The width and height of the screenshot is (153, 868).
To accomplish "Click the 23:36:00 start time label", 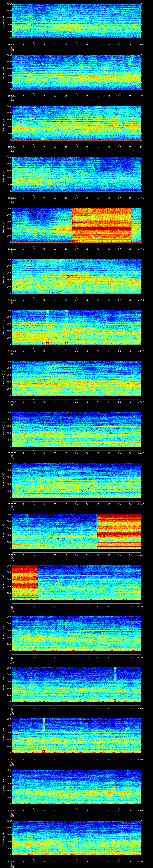I will point(12,402).
